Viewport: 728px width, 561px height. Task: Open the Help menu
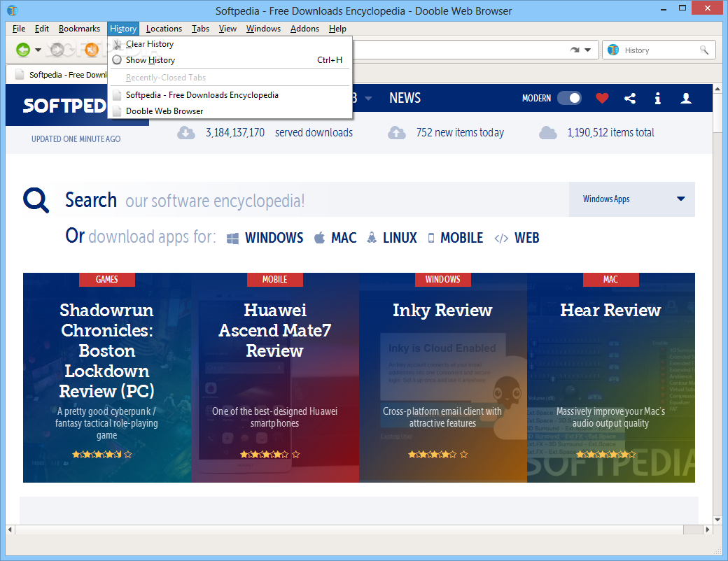[x=337, y=28]
